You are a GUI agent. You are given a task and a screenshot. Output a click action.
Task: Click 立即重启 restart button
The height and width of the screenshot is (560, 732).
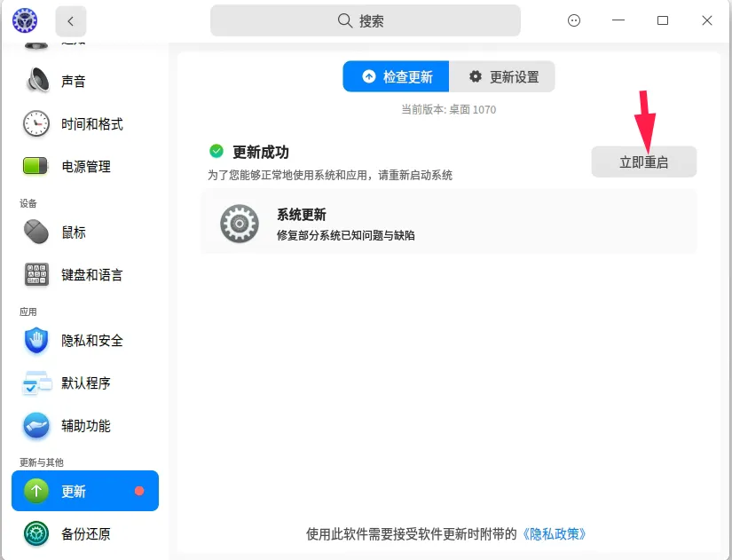coord(644,162)
